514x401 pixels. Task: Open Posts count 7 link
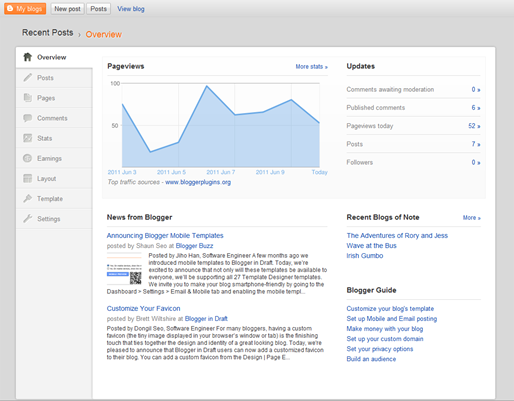(x=475, y=144)
